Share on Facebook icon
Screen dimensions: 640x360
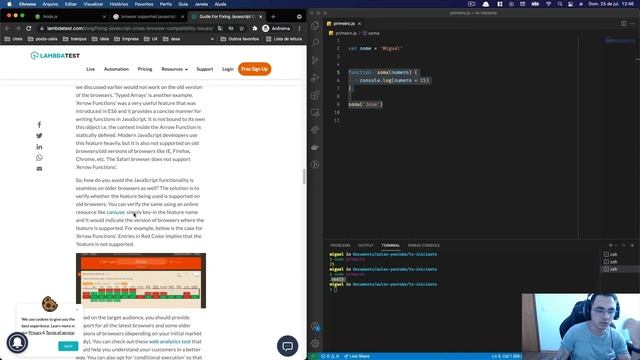pyautogui.click(x=39, y=124)
